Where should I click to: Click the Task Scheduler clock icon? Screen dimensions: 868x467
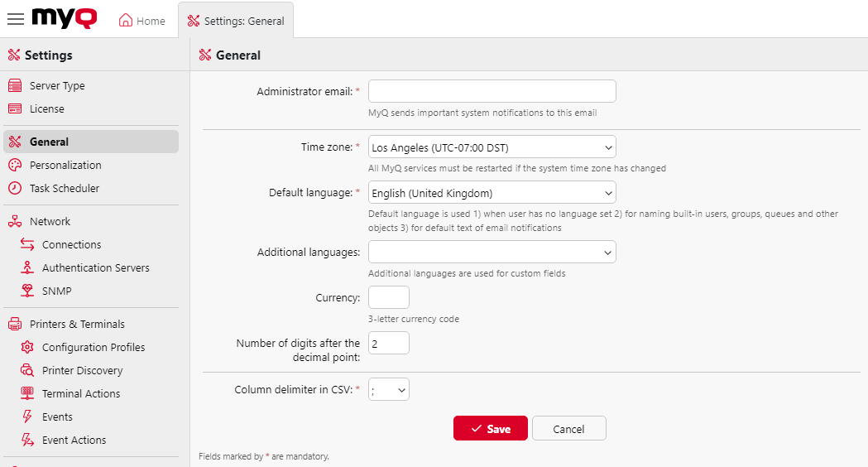pyautogui.click(x=14, y=189)
